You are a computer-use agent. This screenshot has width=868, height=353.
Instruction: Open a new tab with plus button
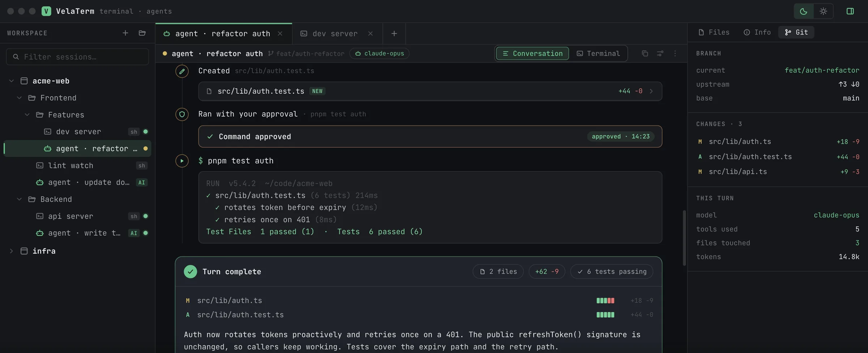[394, 34]
